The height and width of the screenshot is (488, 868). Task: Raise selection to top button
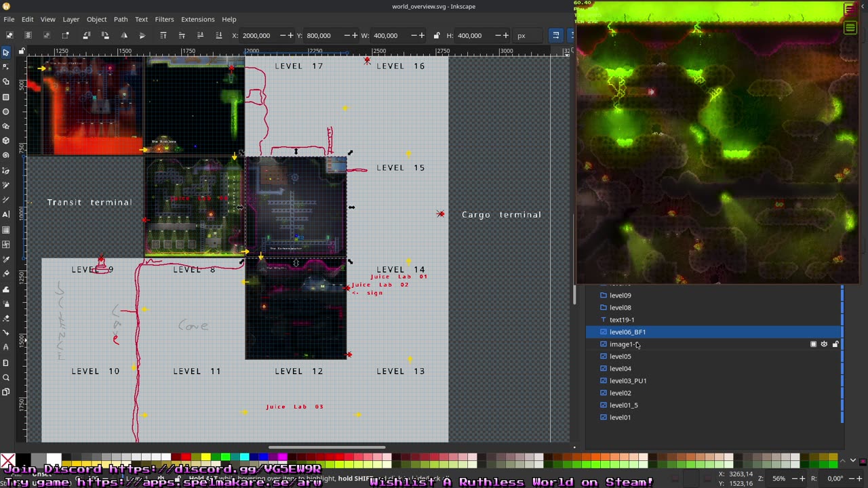(x=163, y=35)
